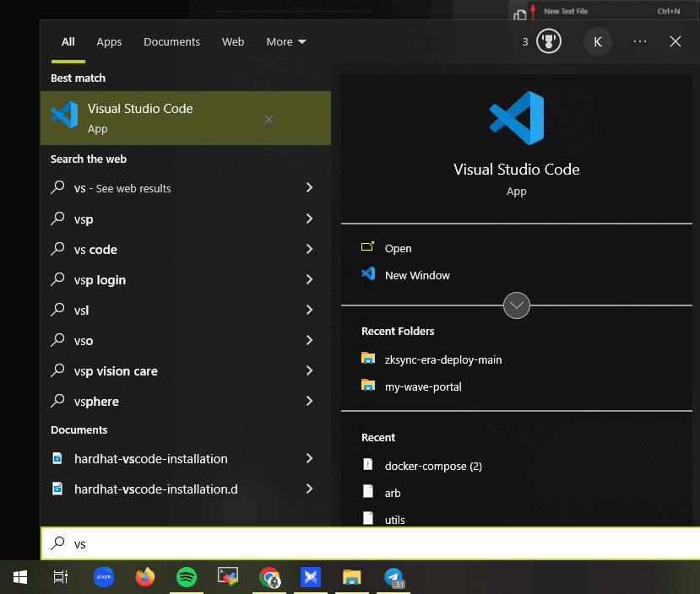This screenshot has width=700, height=594.
Task: Expand the 'vsl' suggestion arrow
Action: coord(309,310)
